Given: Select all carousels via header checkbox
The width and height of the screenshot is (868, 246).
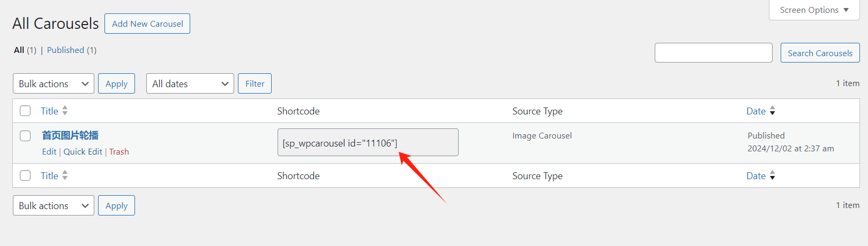Looking at the screenshot, I should tap(25, 111).
